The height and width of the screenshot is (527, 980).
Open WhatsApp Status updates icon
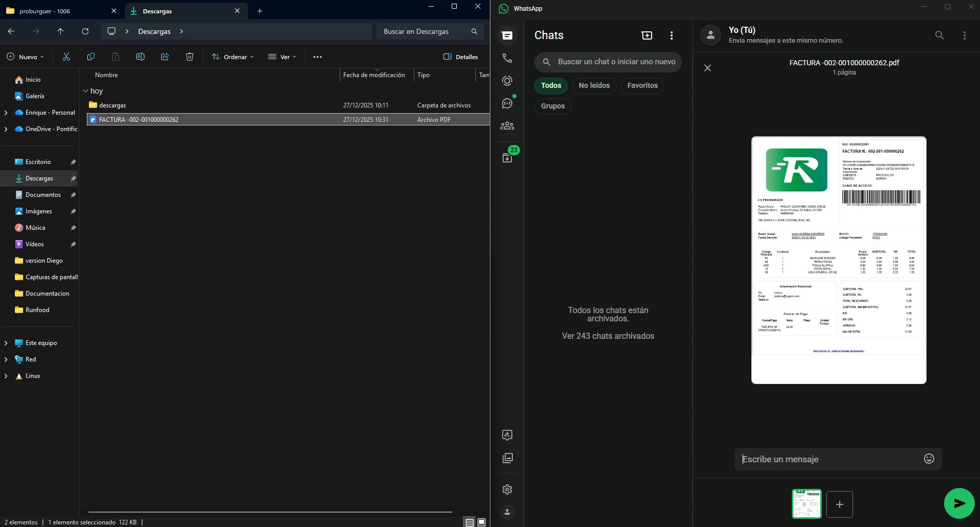[507, 81]
